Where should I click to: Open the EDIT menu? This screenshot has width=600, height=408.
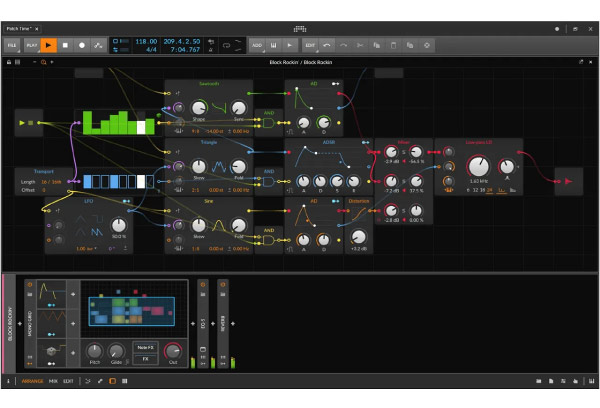point(310,45)
